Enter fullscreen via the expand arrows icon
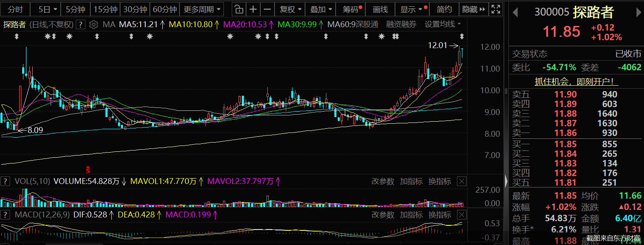Image resolution: width=644 pixels, height=245 pixels. [495, 9]
